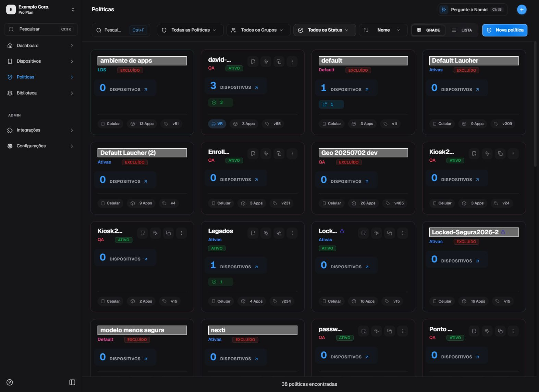This screenshot has width=539, height=392.
Task: Click the cursor-sparkle icon on the Legados card
Action: (x=266, y=233)
